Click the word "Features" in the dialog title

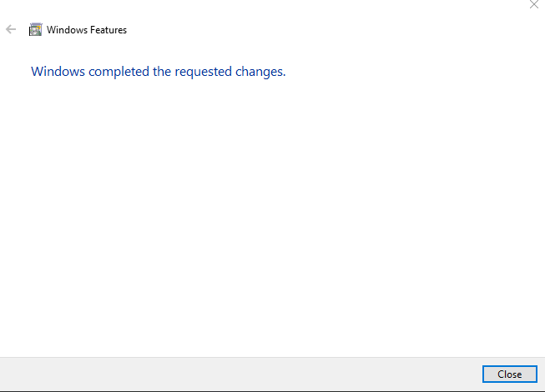point(108,30)
